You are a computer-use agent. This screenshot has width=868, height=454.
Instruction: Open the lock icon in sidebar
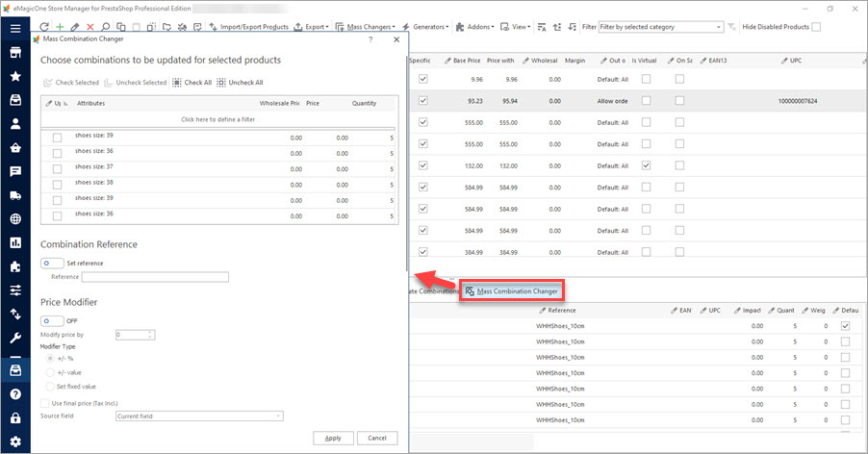[15, 418]
